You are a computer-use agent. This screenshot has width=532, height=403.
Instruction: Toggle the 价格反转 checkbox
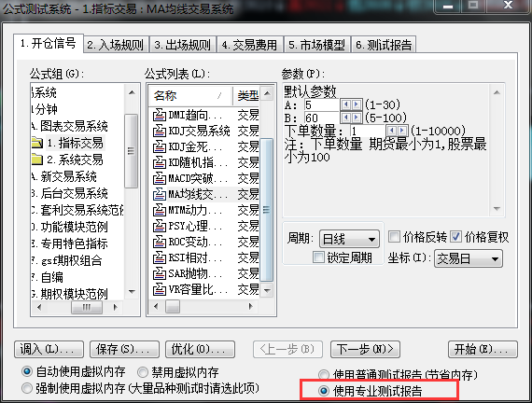(394, 236)
